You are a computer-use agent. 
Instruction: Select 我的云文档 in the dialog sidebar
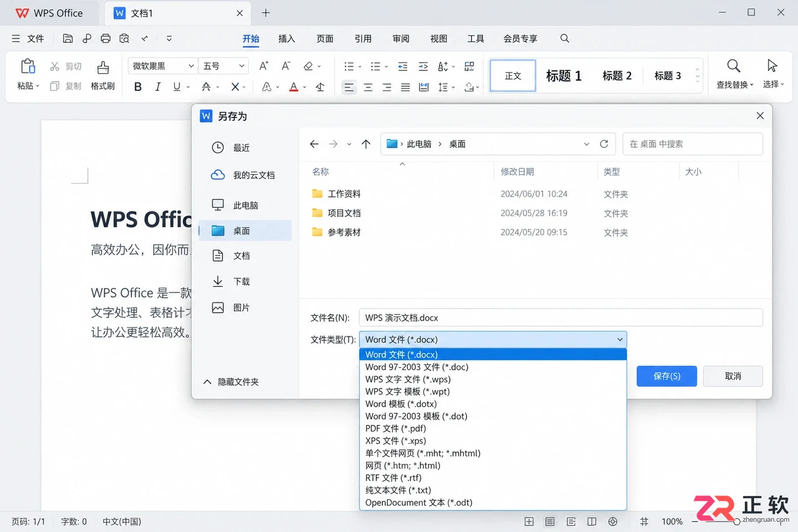pos(244,175)
